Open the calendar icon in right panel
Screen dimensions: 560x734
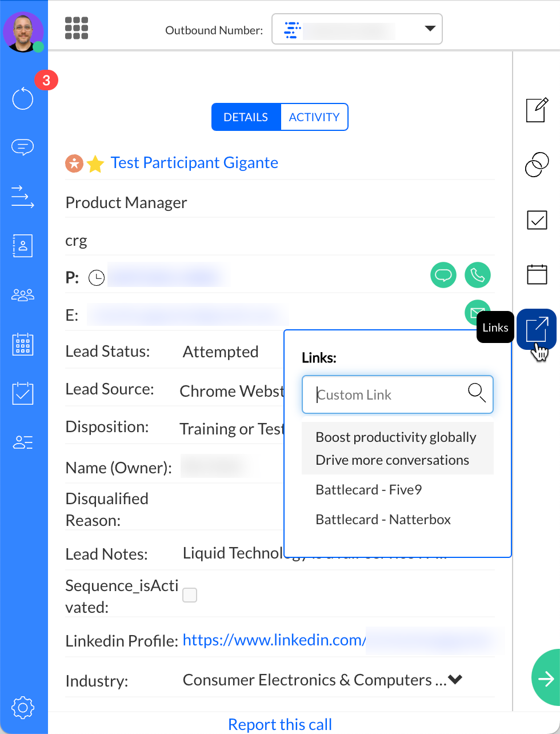point(537,274)
